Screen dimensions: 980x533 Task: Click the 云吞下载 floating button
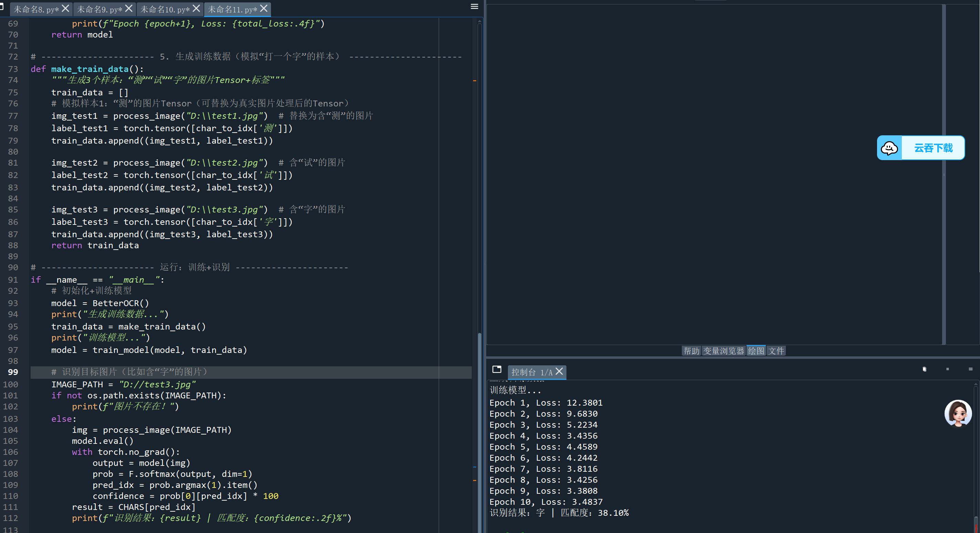click(x=933, y=148)
